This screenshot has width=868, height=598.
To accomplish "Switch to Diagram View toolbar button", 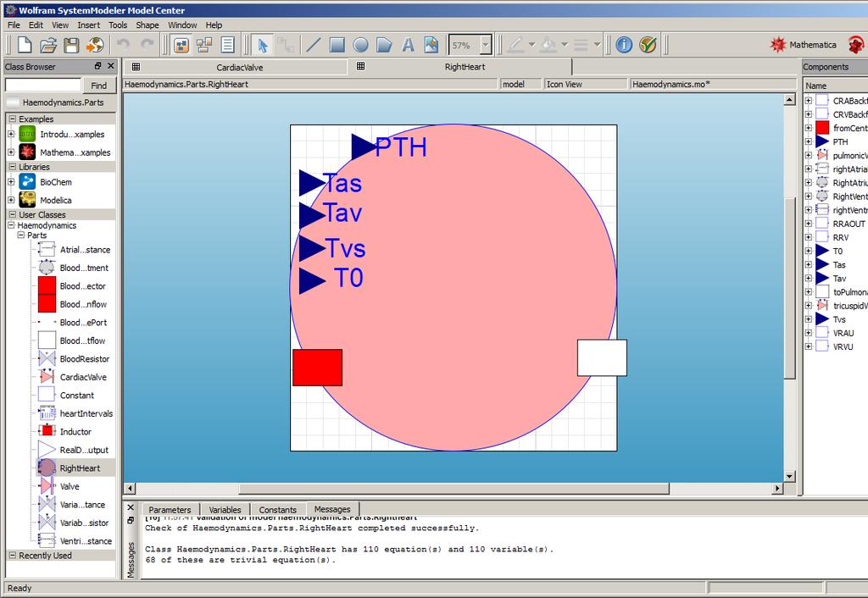I will [x=205, y=45].
